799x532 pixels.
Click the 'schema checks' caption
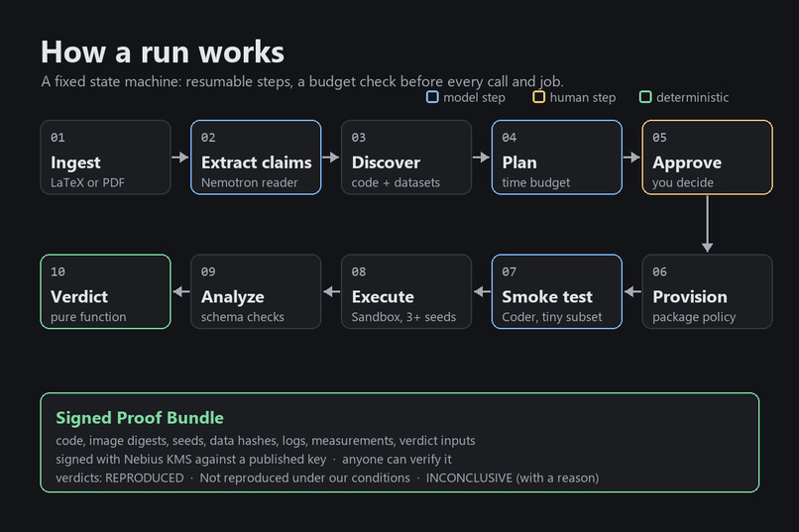[243, 317]
